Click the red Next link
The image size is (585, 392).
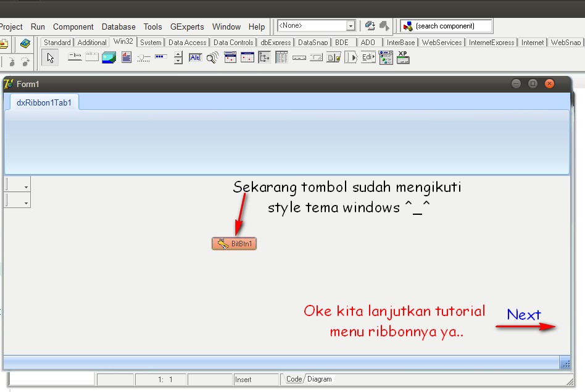pyautogui.click(x=524, y=315)
